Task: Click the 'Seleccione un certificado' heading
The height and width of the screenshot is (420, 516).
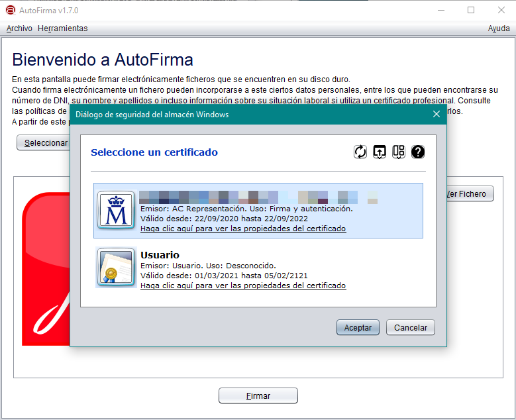Action: click(x=154, y=152)
